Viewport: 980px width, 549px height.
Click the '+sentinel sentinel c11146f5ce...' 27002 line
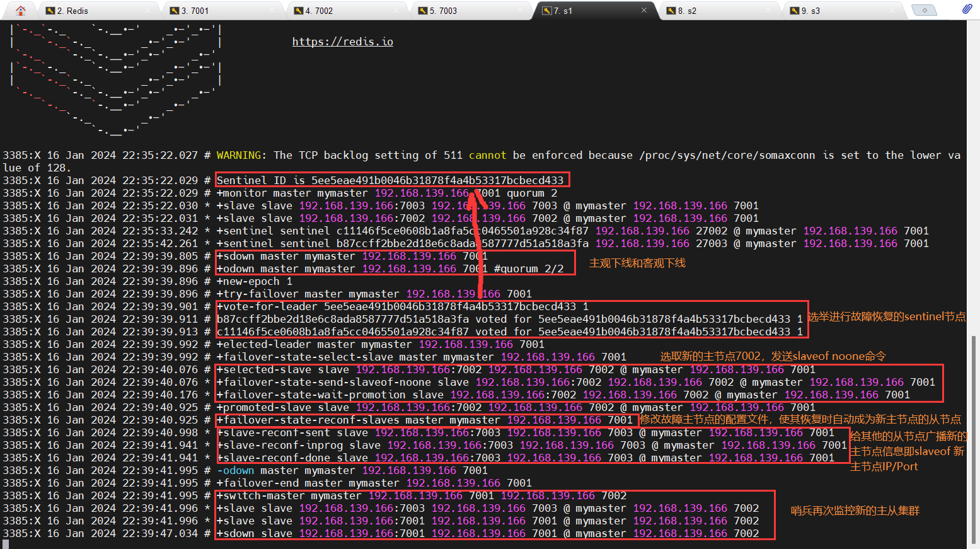[573, 231]
